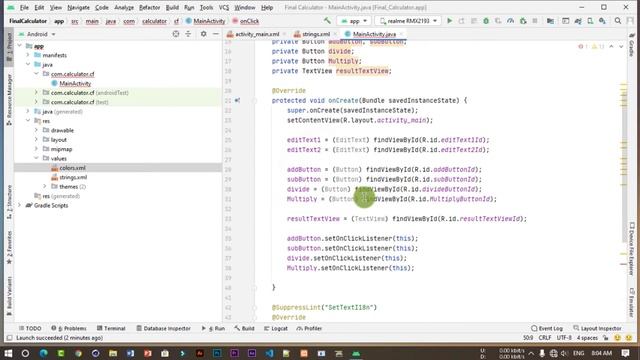Open the AVD Manager icon
Screen dimensions: 640x360
click(590, 20)
